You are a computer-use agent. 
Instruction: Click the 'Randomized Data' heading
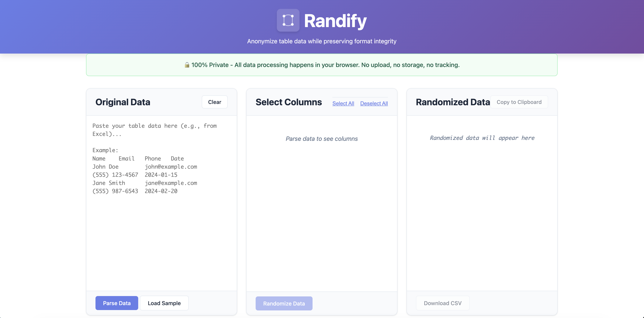(x=453, y=102)
